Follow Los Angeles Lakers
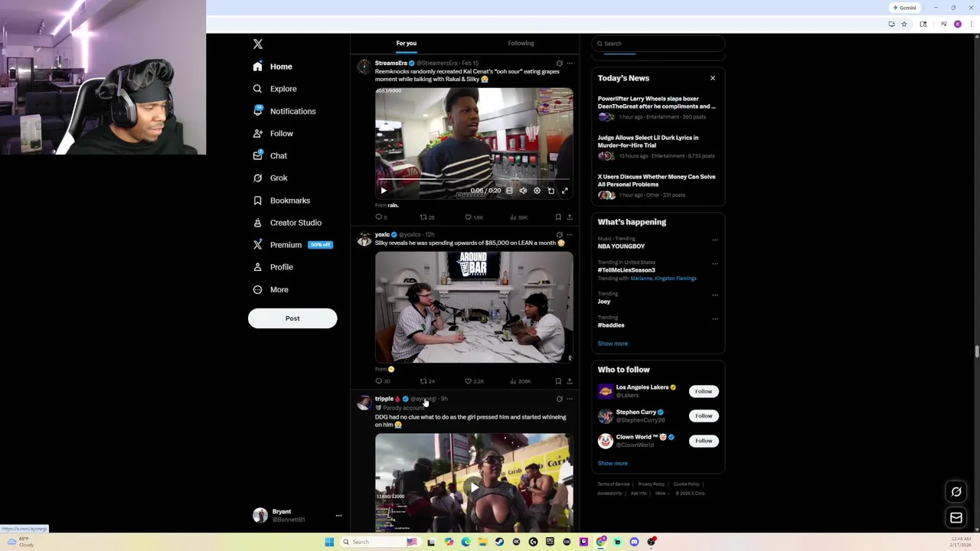 pyautogui.click(x=704, y=392)
